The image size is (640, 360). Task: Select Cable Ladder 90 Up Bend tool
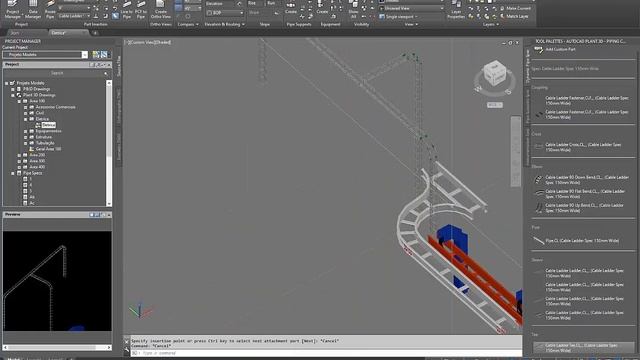(x=581, y=208)
